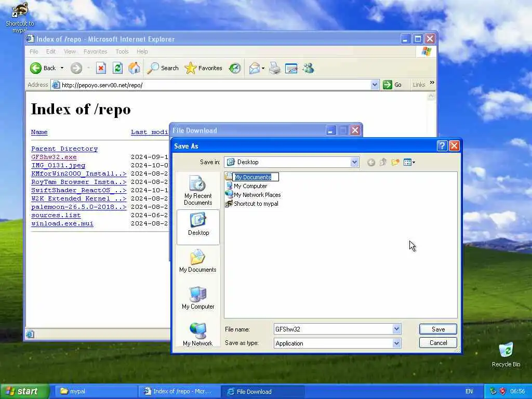Select My Network in the places bar
The width and height of the screenshot is (532, 399).
[198, 335]
